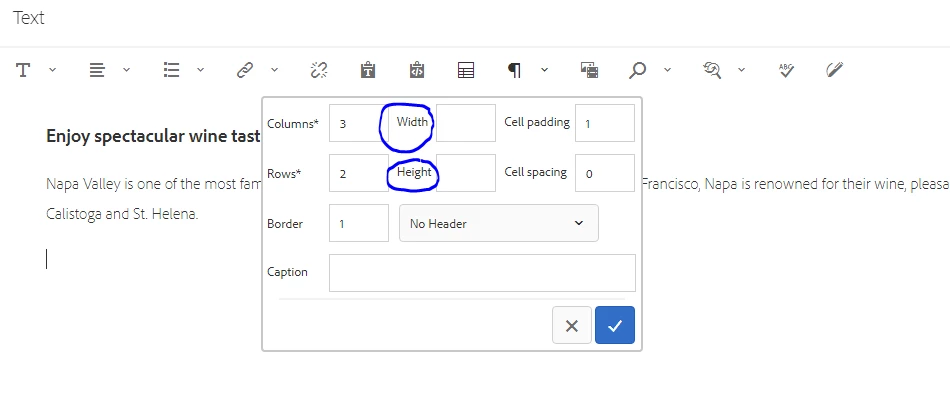Click the 'Text' title label
950x420 pixels.
pos(28,18)
